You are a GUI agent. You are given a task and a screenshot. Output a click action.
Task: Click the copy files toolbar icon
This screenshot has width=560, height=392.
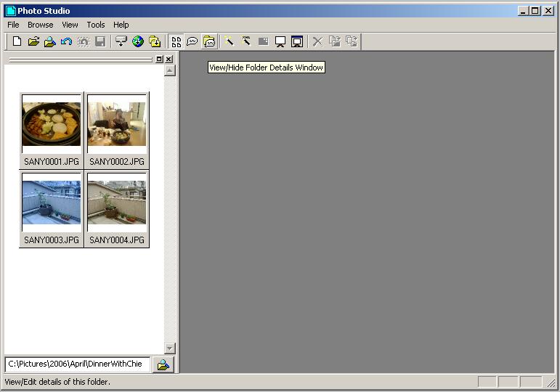click(335, 41)
